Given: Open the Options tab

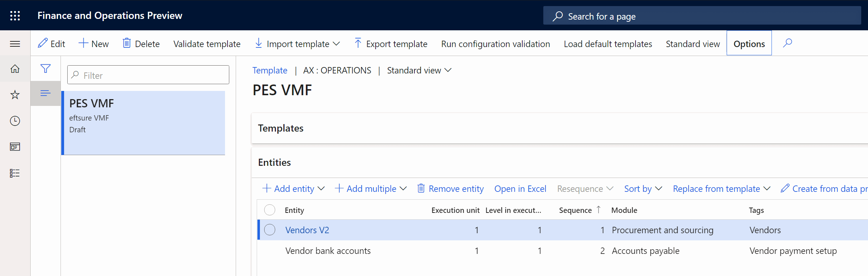Looking at the screenshot, I should tap(749, 43).
